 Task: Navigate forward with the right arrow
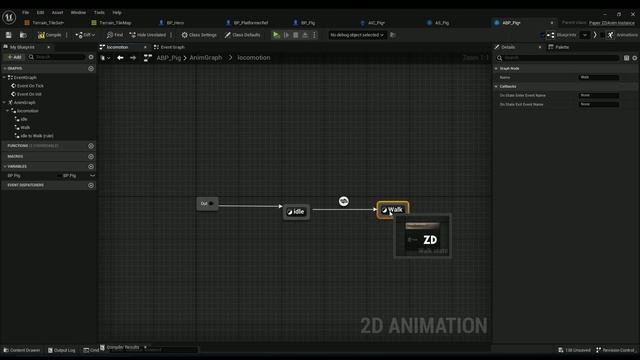coord(133,58)
